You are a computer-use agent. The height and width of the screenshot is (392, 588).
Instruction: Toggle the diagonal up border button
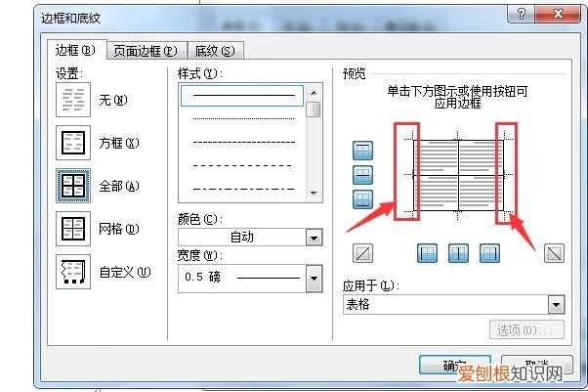(362, 253)
